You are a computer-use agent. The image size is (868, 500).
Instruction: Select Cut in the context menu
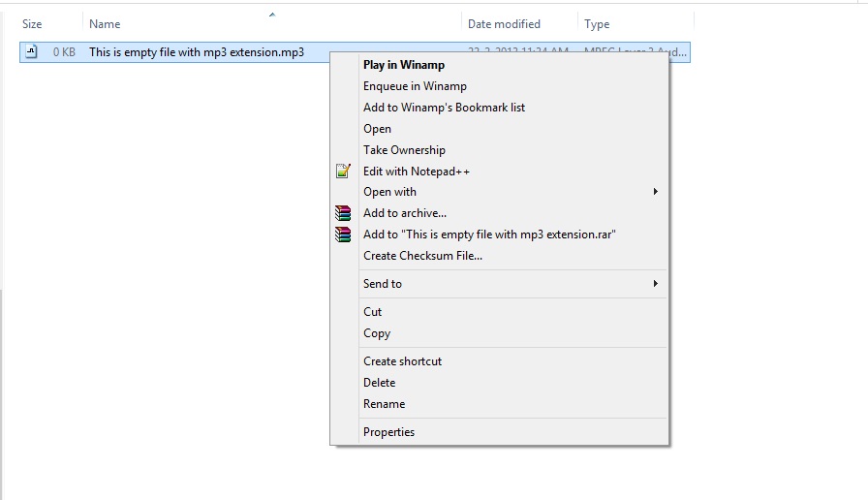click(x=373, y=312)
